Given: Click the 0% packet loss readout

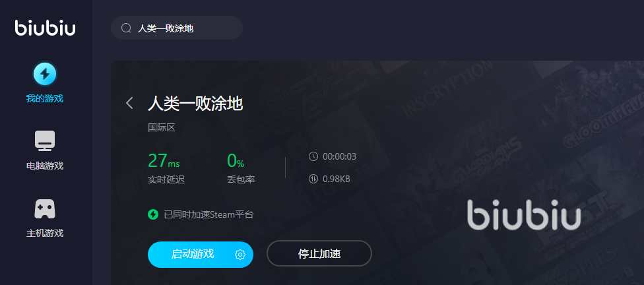Looking at the screenshot, I should pyautogui.click(x=236, y=160).
